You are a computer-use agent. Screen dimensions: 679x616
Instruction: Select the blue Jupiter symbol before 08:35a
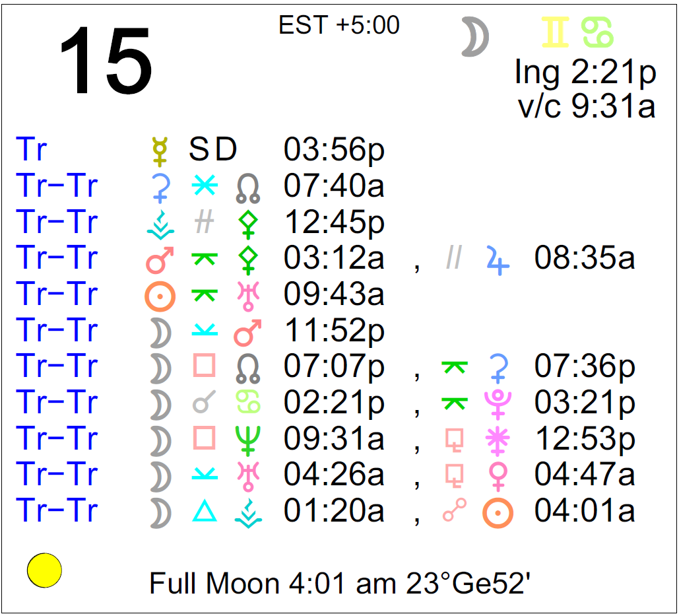coord(498,259)
